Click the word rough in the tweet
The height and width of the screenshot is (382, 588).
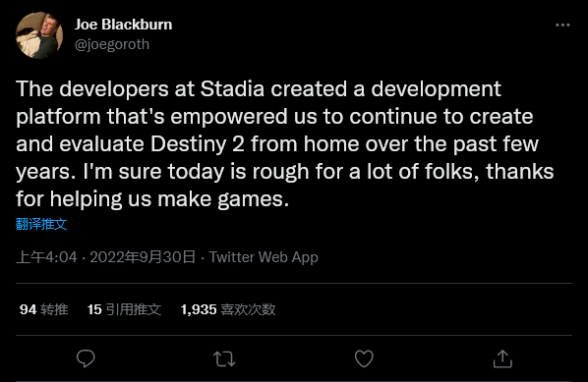(x=280, y=172)
